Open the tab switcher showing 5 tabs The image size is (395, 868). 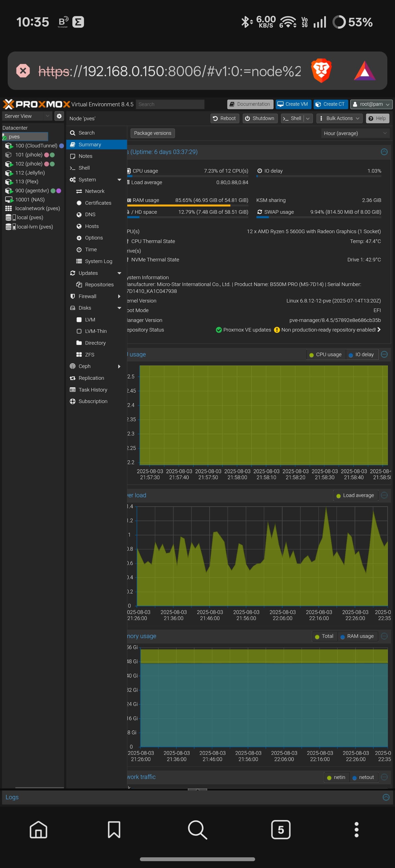tap(281, 829)
